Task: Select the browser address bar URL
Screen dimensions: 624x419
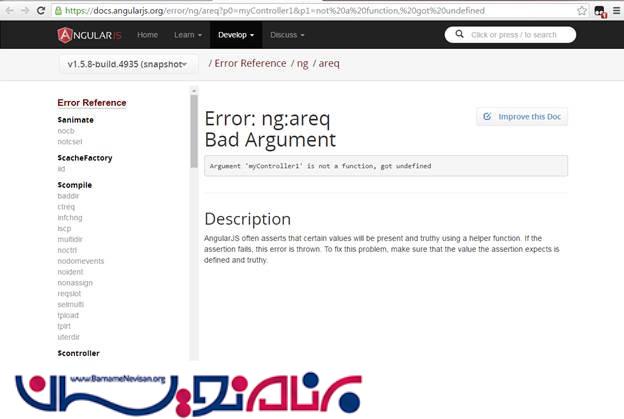Action: pos(300,10)
